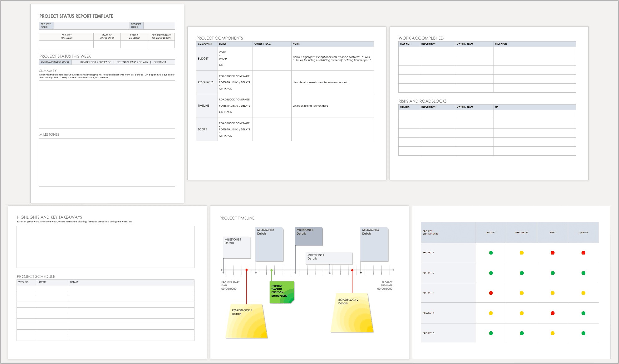The height and width of the screenshot is (364, 619).
Task: Click the Work Accomplished heading
Action: click(421, 38)
